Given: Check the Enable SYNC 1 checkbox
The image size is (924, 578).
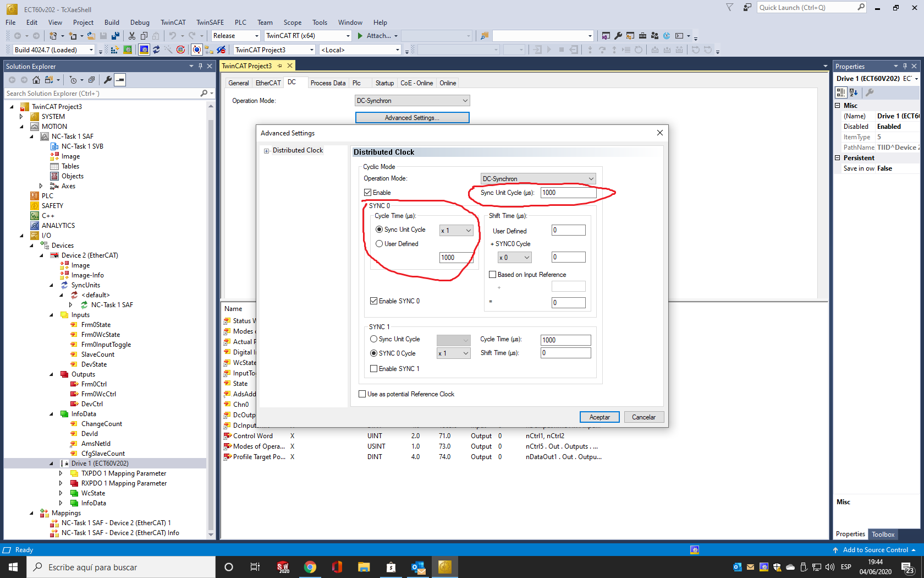Looking at the screenshot, I should point(373,369).
